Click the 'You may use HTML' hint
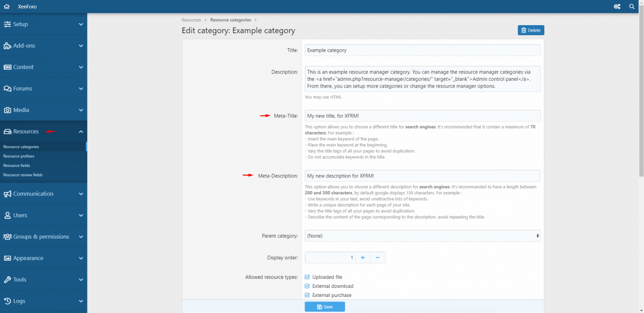 pyautogui.click(x=323, y=97)
